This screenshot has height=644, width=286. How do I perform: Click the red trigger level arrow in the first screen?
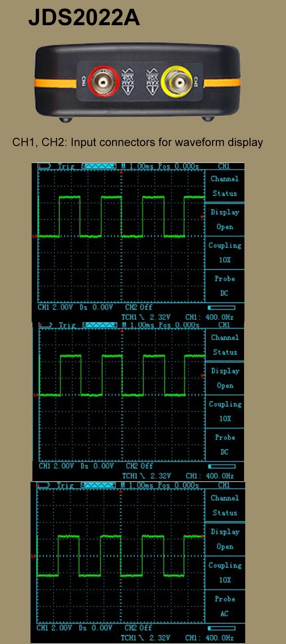(x=202, y=217)
